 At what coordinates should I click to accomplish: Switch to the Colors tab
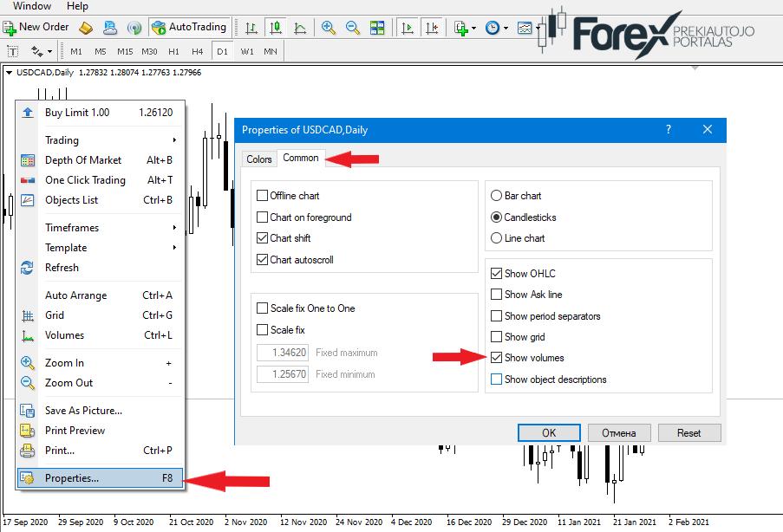tap(258, 159)
